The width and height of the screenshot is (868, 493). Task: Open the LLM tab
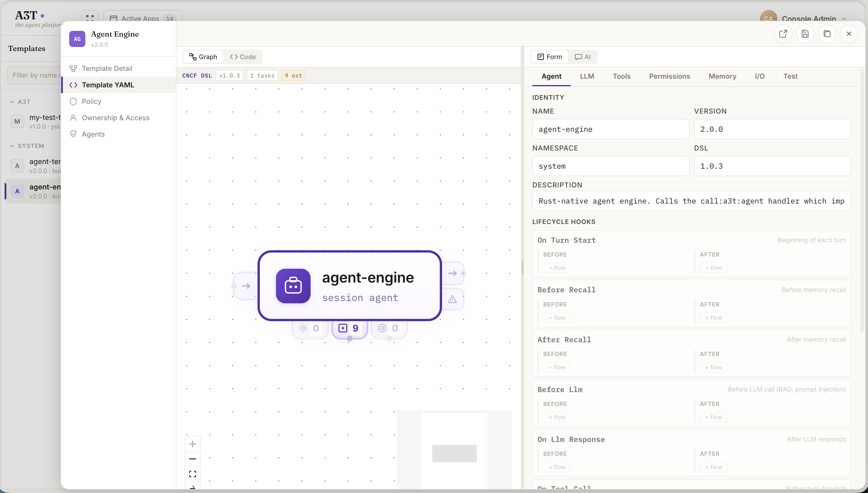click(x=587, y=76)
